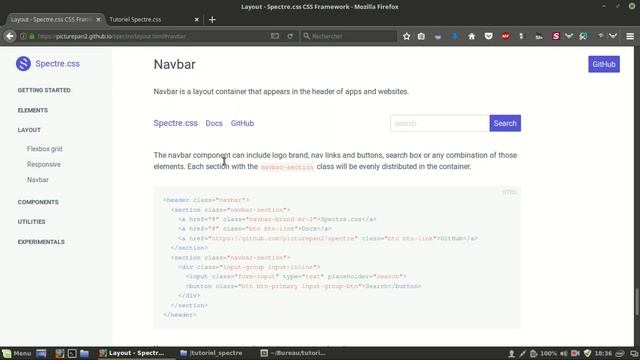Viewport: 640px width, 360px height.
Task: Click the inline navbar-section code label
Action: click(287, 167)
